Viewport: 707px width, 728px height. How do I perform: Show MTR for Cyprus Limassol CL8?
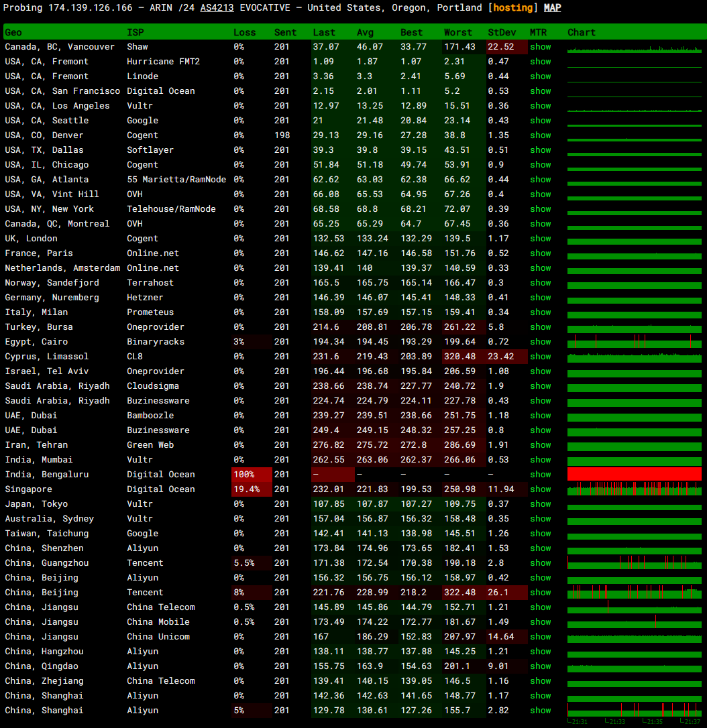coord(541,357)
